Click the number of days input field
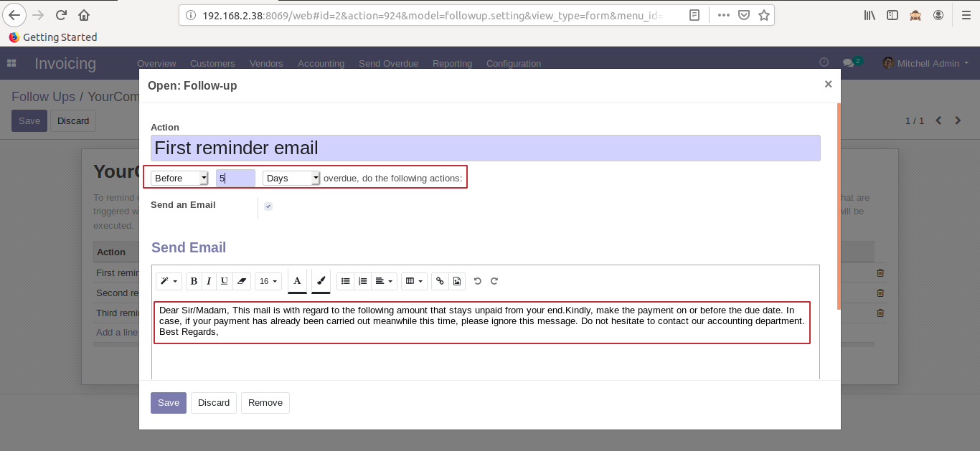The height and width of the screenshot is (451, 980). coord(235,178)
